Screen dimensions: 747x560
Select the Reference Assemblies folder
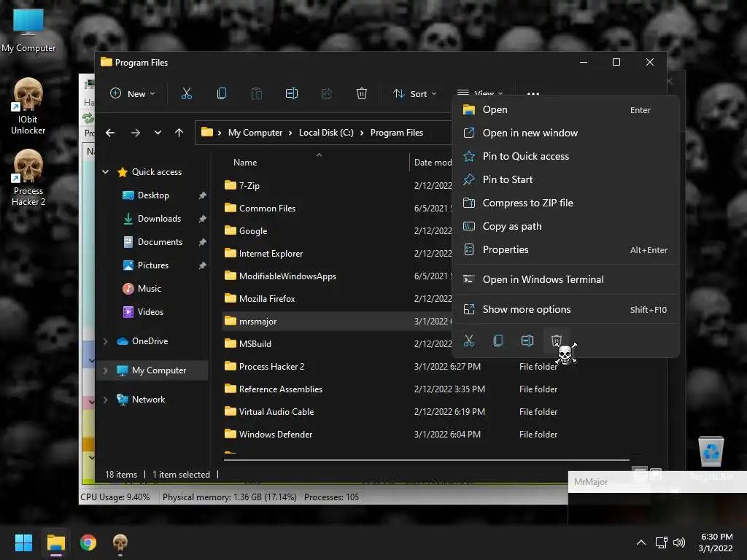[x=281, y=389]
